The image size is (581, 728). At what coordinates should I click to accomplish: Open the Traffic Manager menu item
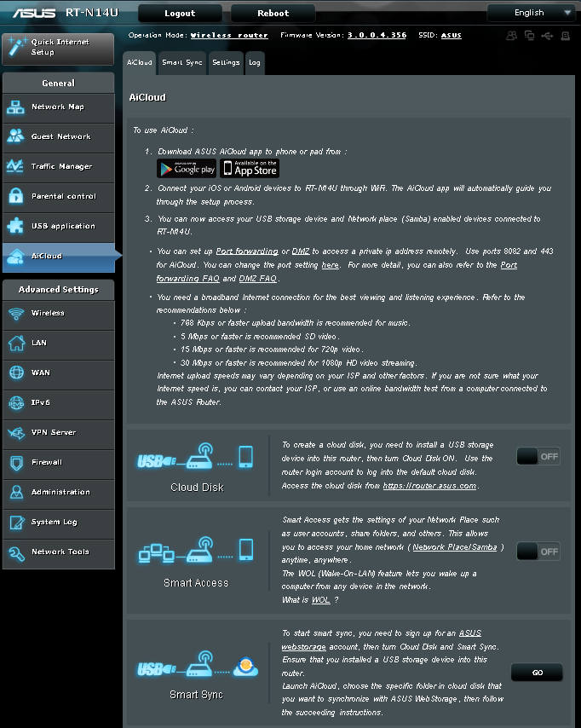(x=59, y=167)
